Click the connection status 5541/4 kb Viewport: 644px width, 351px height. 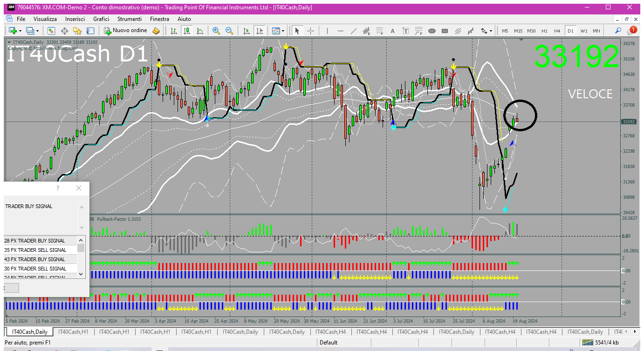pos(600,343)
